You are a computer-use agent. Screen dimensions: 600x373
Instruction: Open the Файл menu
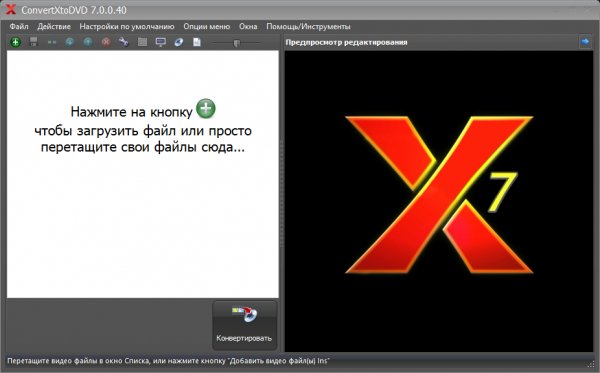click(x=19, y=26)
